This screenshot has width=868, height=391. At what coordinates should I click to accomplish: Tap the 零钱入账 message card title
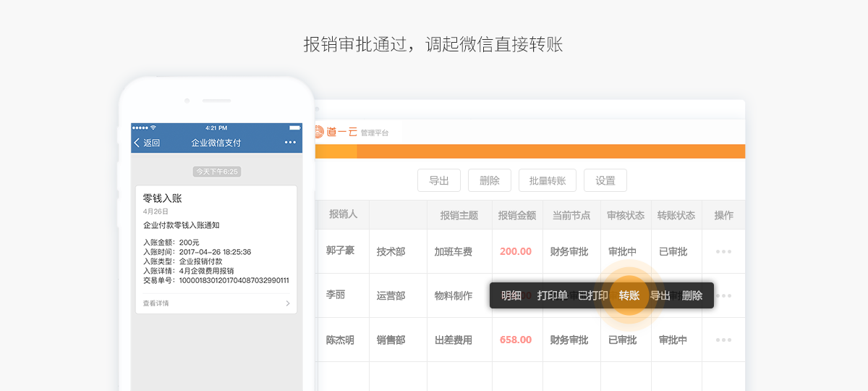(x=163, y=198)
